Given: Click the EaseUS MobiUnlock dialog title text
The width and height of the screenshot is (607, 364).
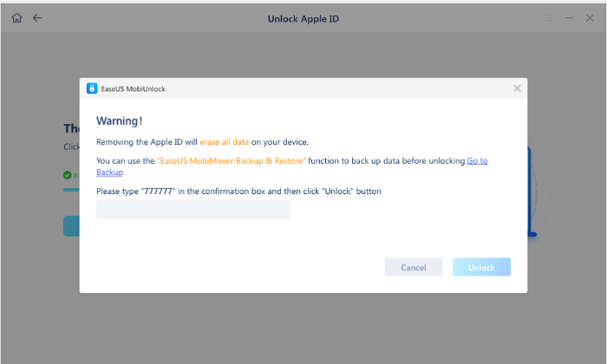Looking at the screenshot, I should coord(134,89).
